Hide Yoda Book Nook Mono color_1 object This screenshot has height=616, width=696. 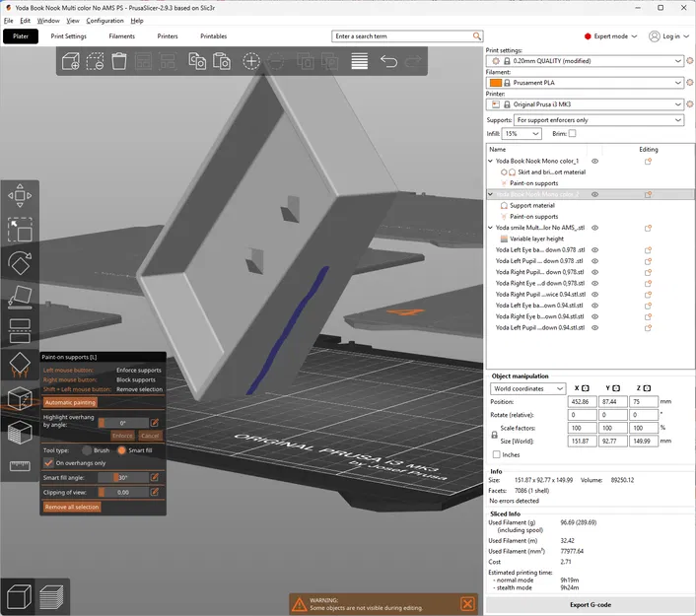[x=594, y=161]
